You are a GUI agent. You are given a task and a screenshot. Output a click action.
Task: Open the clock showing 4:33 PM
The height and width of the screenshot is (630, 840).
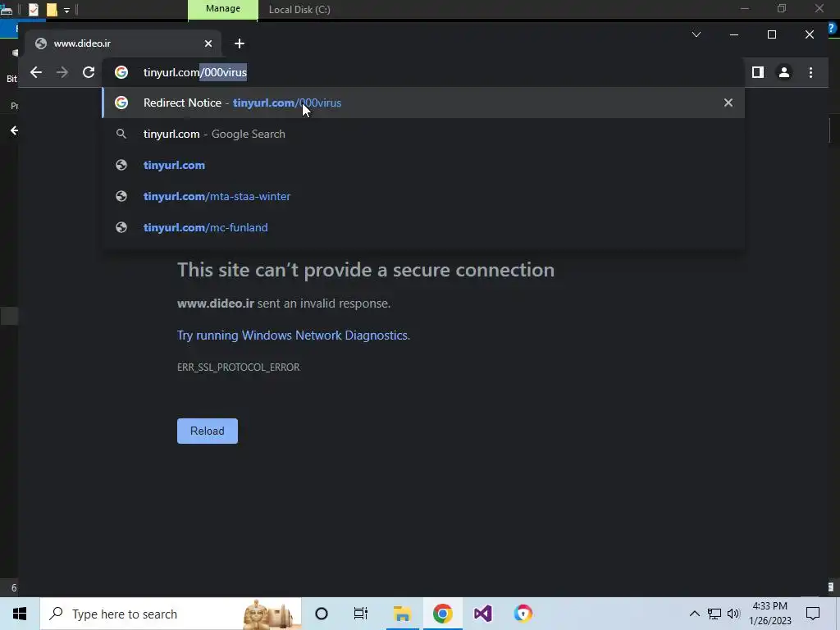[769, 614]
